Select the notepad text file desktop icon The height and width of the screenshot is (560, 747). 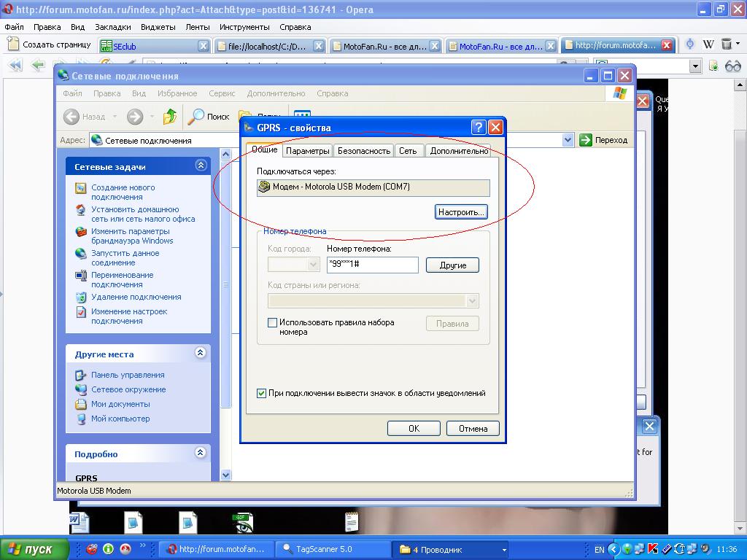click(352, 521)
